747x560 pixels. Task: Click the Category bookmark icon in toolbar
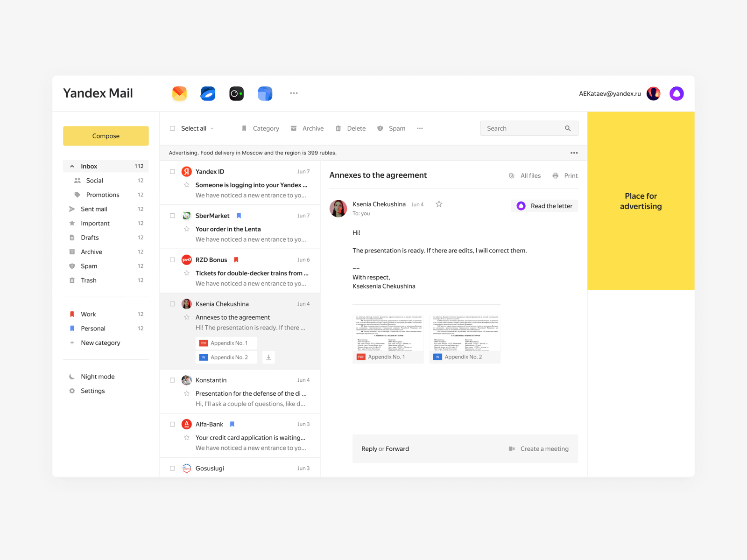244,128
